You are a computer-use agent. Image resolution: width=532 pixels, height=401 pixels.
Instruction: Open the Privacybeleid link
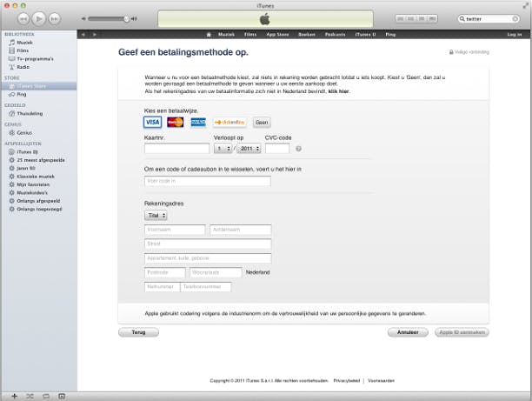(347, 381)
